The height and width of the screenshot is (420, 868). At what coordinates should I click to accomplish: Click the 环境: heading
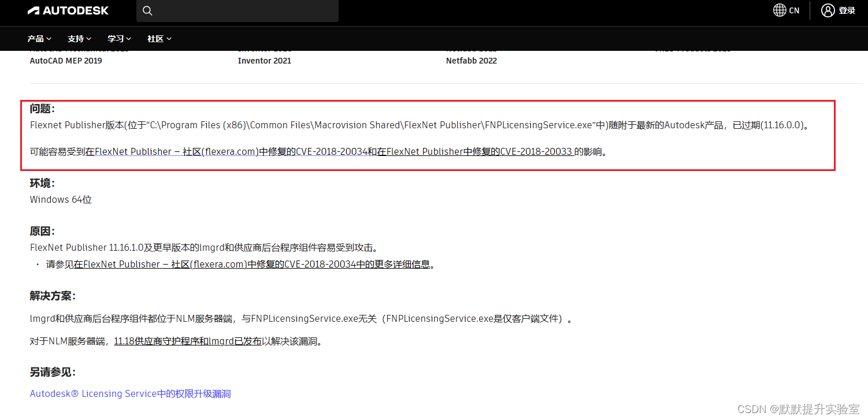tap(43, 183)
